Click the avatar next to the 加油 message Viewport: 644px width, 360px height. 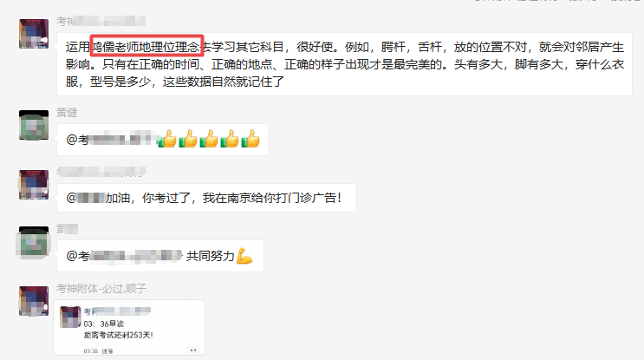point(34,185)
